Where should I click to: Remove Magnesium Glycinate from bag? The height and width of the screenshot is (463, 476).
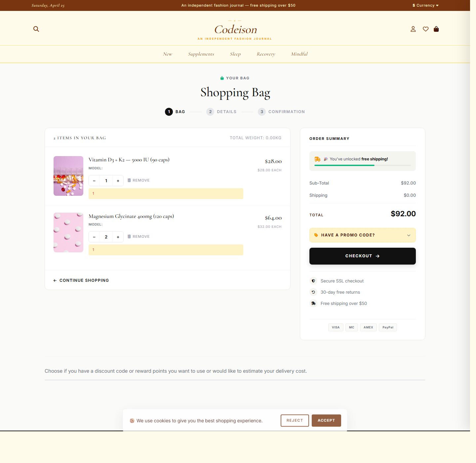[x=139, y=236]
